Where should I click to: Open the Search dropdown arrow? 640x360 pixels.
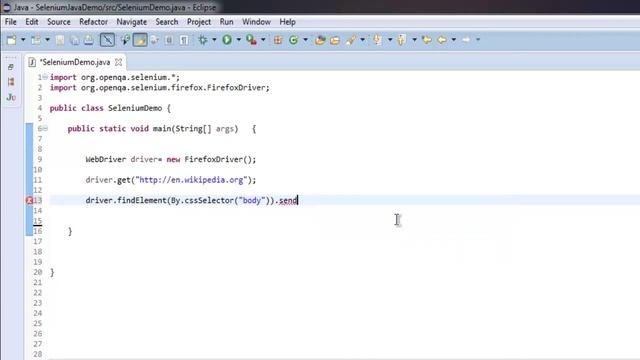[x=362, y=40]
